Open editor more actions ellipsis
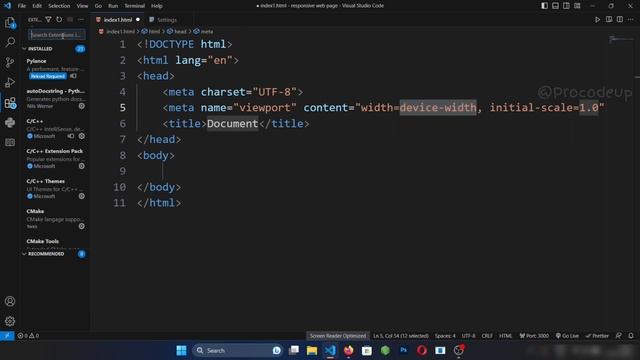The image size is (640, 360). click(631, 20)
